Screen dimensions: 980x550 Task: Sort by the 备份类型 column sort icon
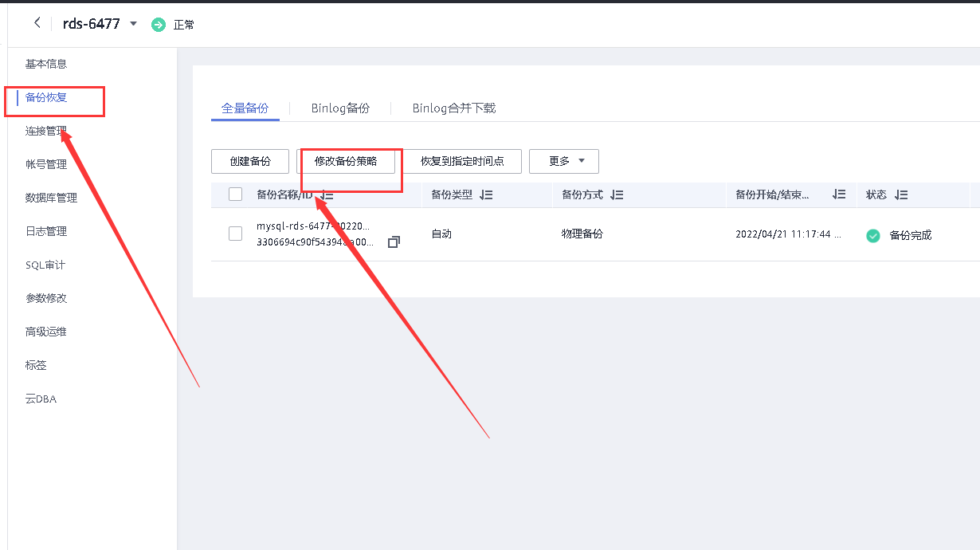click(x=487, y=194)
